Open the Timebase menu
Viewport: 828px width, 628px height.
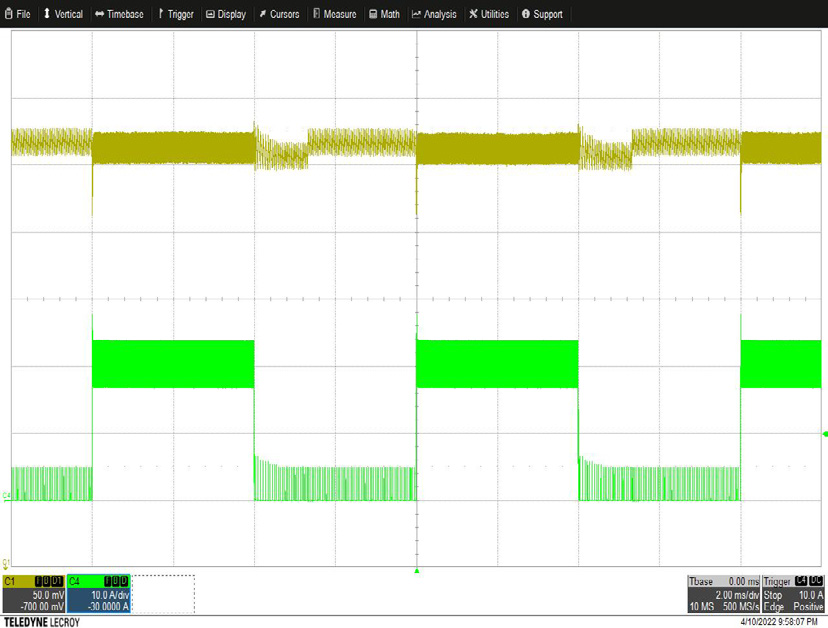[x=119, y=14]
